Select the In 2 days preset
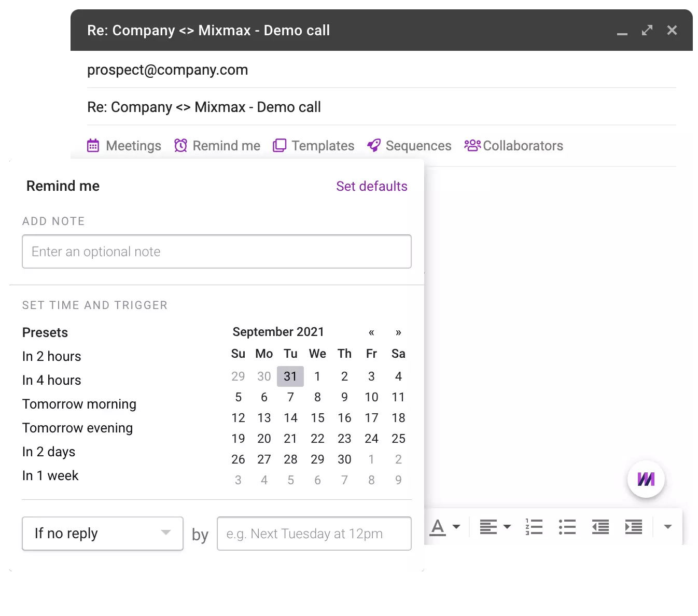 tap(49, 452)
